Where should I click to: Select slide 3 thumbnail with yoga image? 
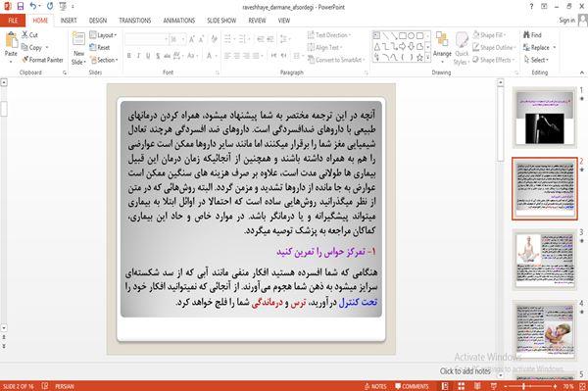(545, 260)
